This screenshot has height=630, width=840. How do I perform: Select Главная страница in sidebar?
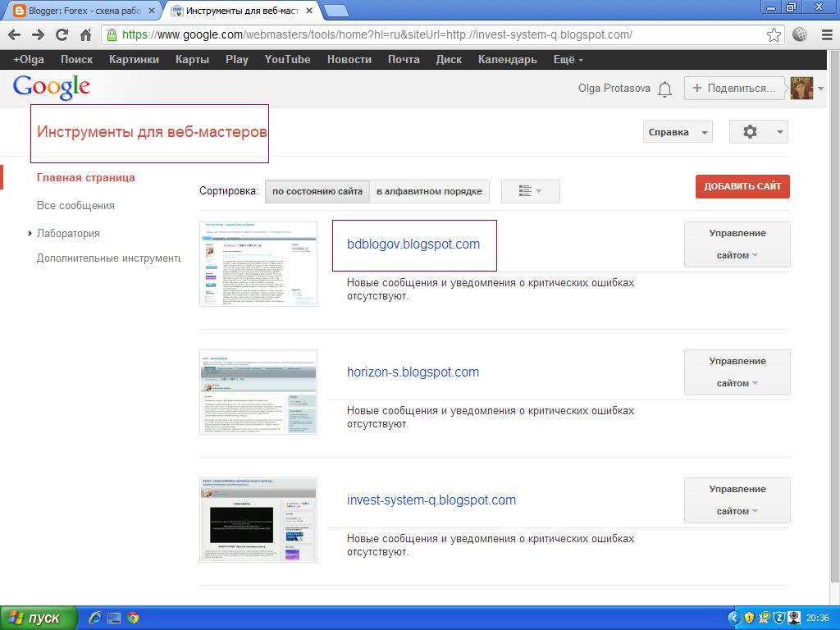(x=85, y=178)
